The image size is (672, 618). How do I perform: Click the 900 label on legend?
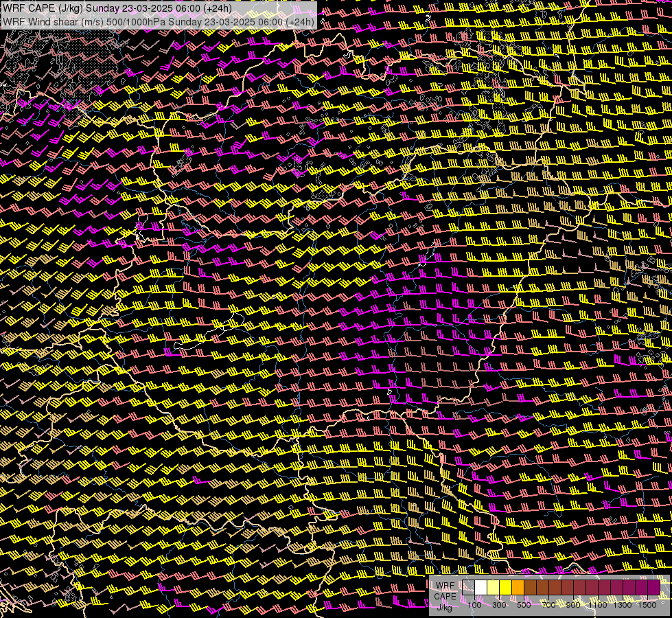[x=573, y=605]
